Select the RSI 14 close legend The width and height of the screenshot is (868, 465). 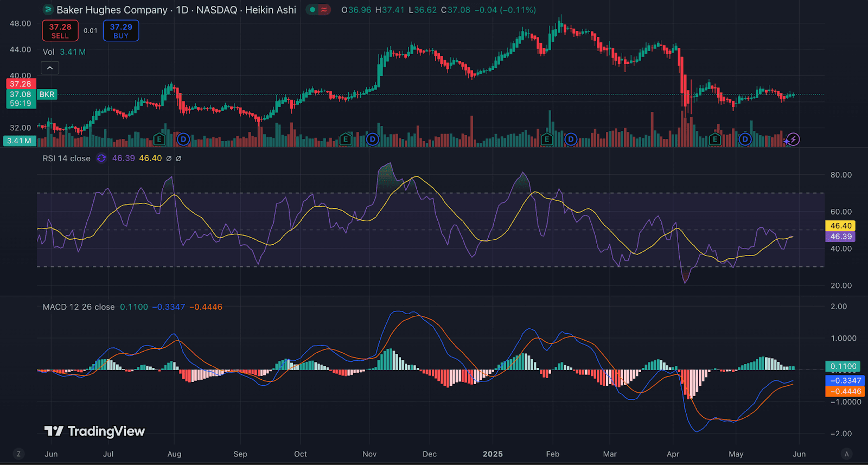pyautogui.click(x=66, y=158)
